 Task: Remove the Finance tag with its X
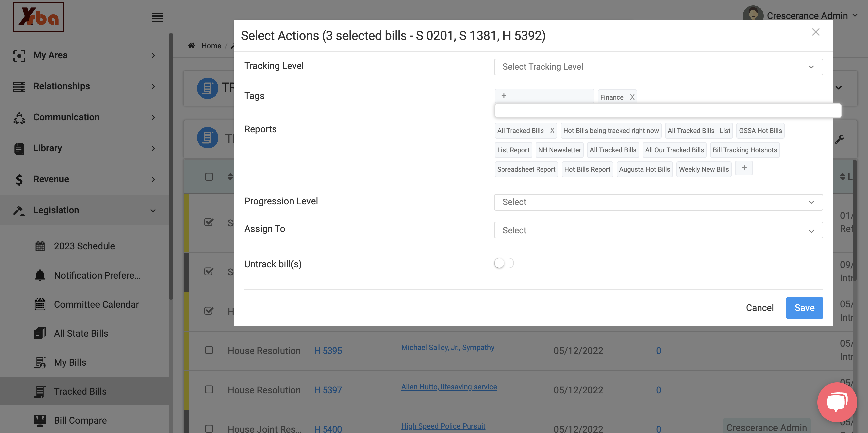click(x=632, y=97)
